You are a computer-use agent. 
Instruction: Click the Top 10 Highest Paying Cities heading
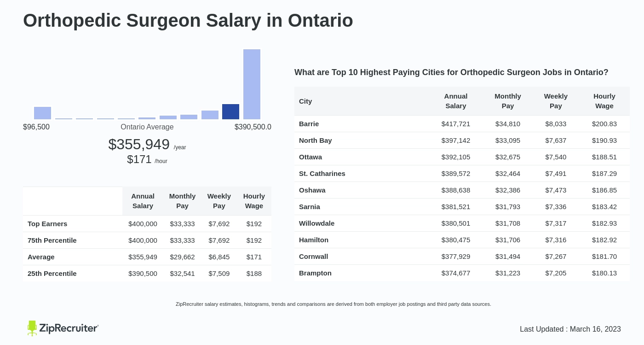(x=451, y=72)
